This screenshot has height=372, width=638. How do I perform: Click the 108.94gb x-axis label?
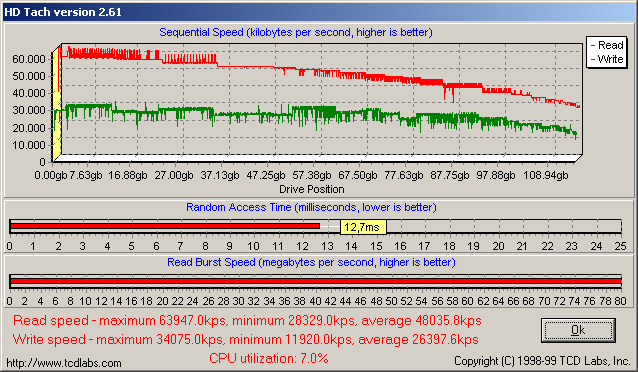pos(545,175)
